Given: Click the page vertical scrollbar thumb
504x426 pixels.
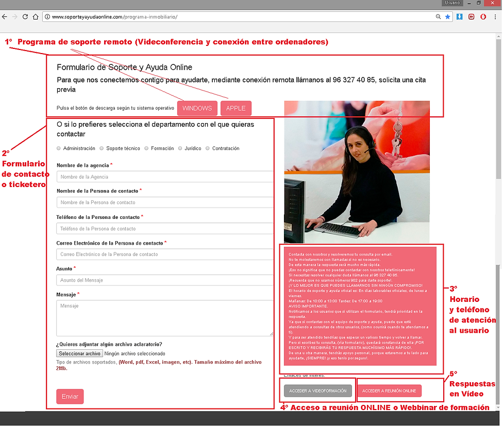Looking at the screenshot, I should [498, 109].
